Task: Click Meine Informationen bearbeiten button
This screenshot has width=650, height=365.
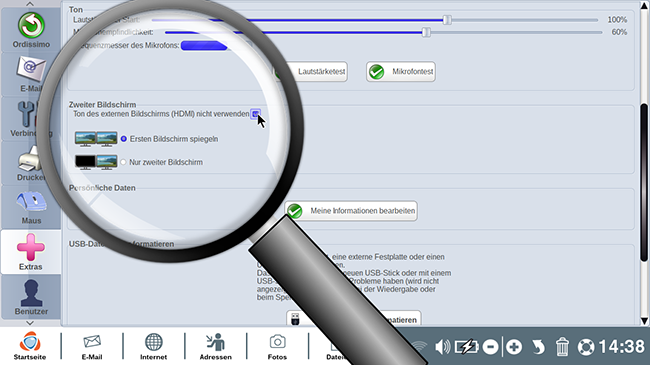Action: point(351,211)
